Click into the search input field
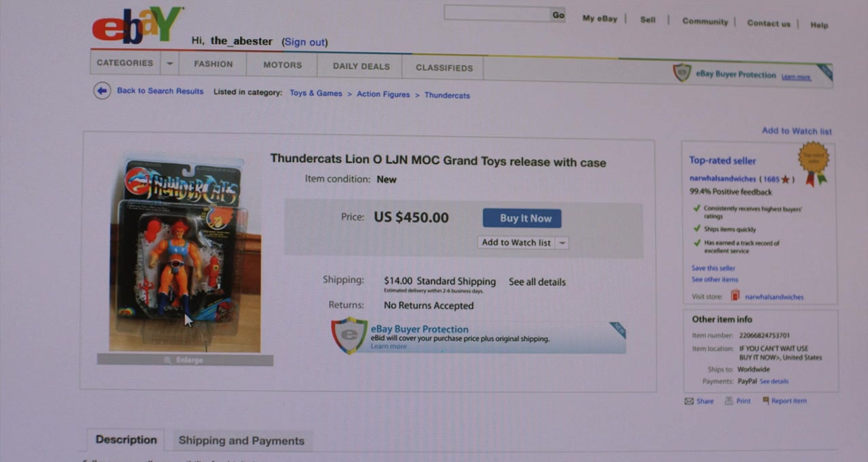Viewport: 868px width, 462px height. [497, 14]
